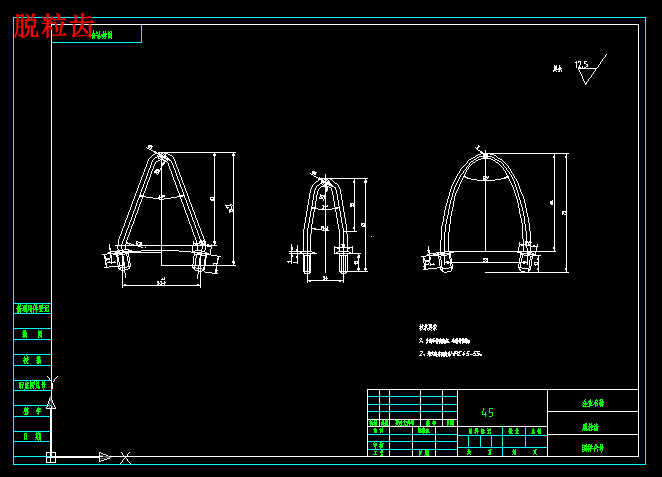662x477 pixels.
Task: Click the label left of the roughness symbol
Action: coord(558,69)
